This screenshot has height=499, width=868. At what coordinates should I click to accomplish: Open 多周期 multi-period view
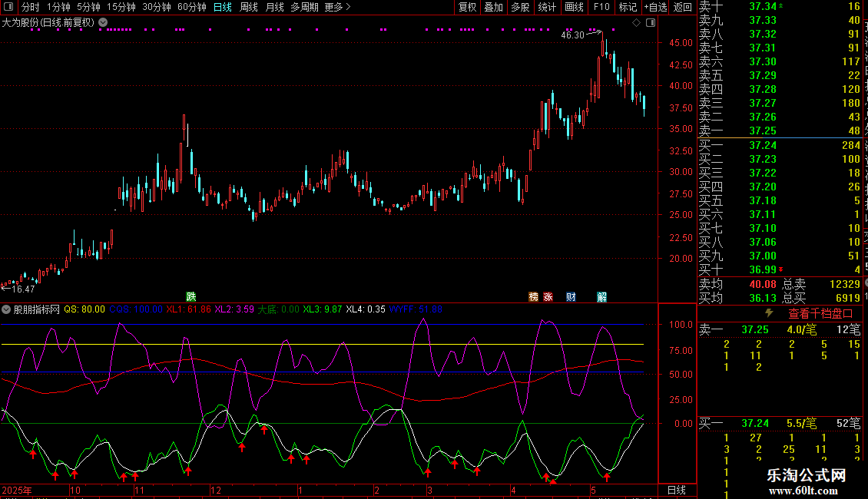pos(304,7)
